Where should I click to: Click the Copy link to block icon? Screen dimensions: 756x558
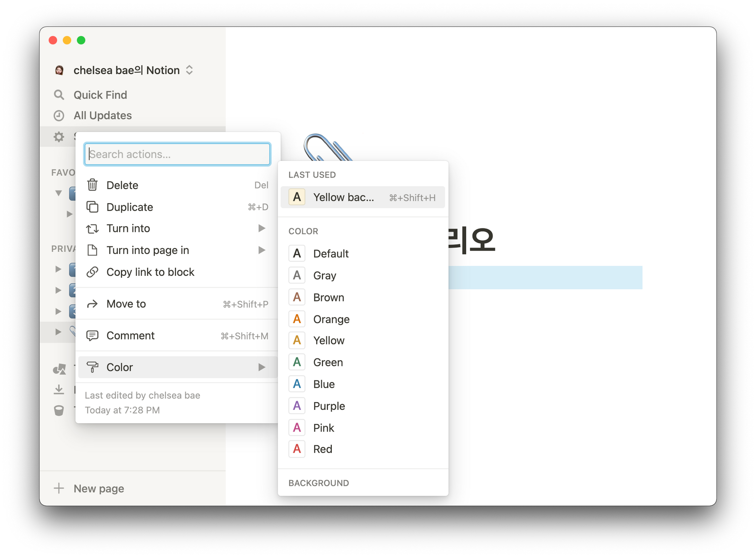pos(92,272)
